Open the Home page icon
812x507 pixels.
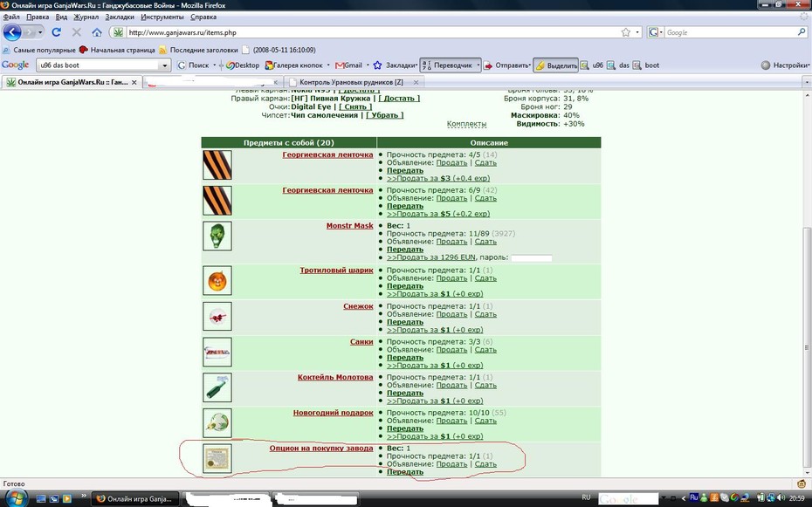pos(97,32)
